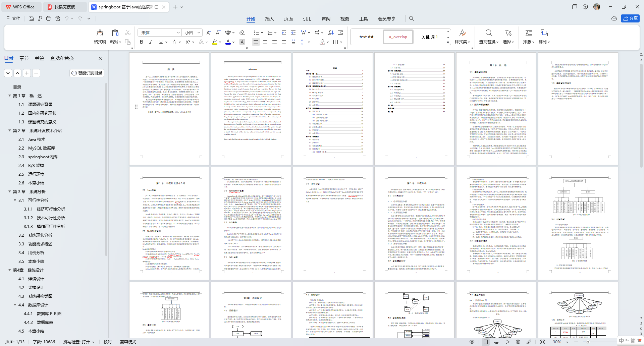Toggle strikethrough formatting
The width and height of the screenshot is (644, 346).
click(174, 42)
